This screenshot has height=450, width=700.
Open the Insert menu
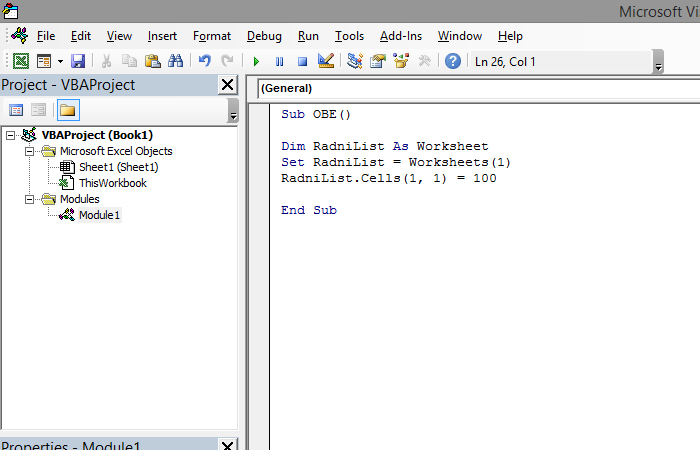pyautogui.click(x=162, y=36)
